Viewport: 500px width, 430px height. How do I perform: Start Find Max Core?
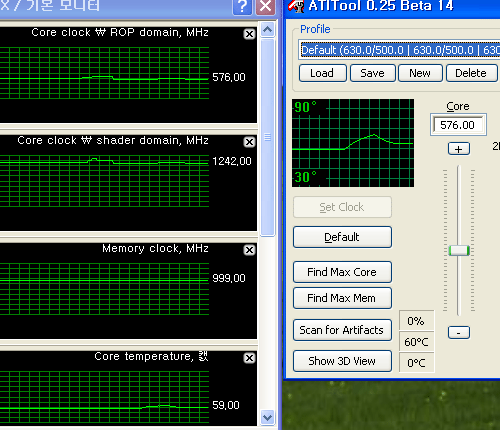click(342, 272)
